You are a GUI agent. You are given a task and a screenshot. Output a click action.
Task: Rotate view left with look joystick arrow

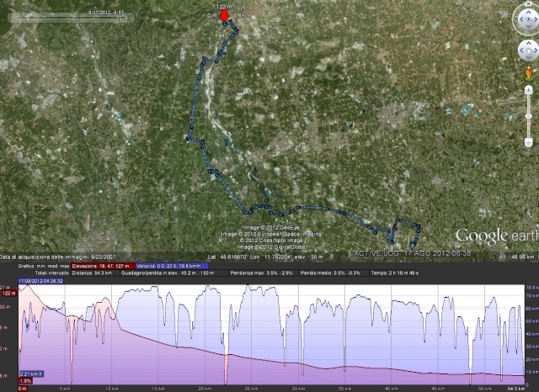[520, 19]
